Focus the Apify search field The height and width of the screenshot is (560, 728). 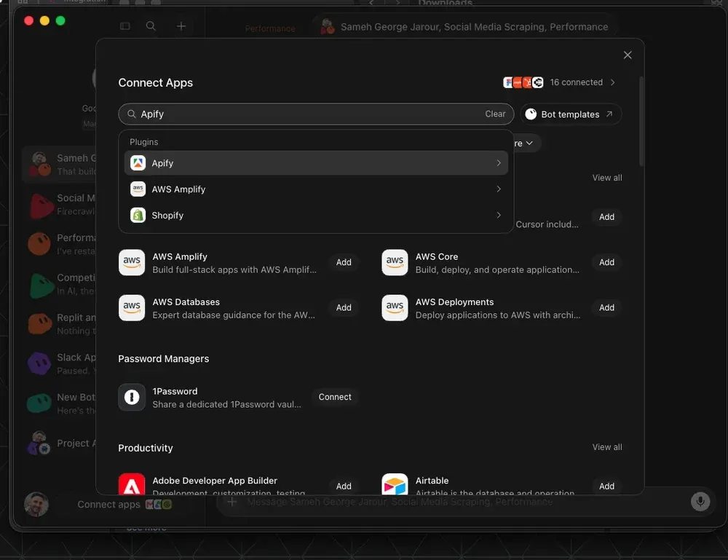[x=316, y=114]
